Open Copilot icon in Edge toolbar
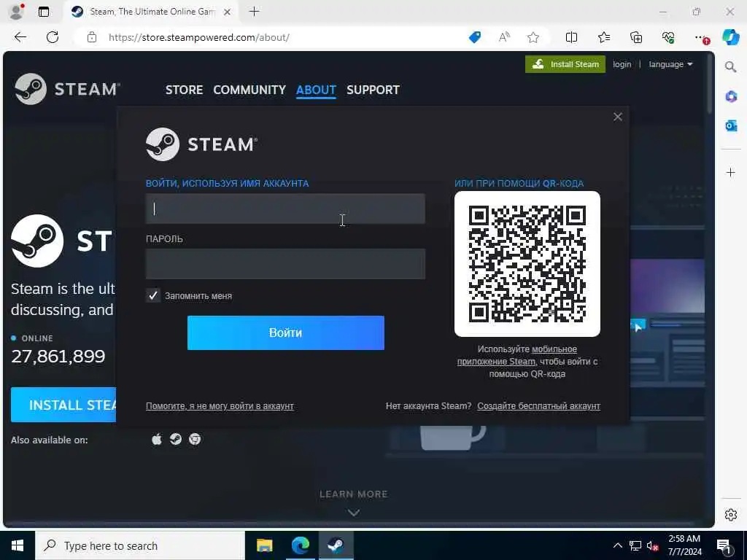 pyautogui.click(x=730, y=37)
